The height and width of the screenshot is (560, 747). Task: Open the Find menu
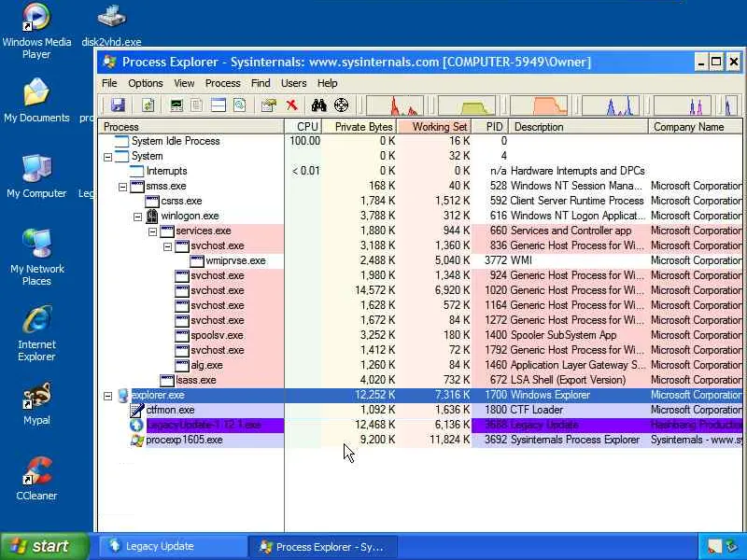tap(261, 83)
